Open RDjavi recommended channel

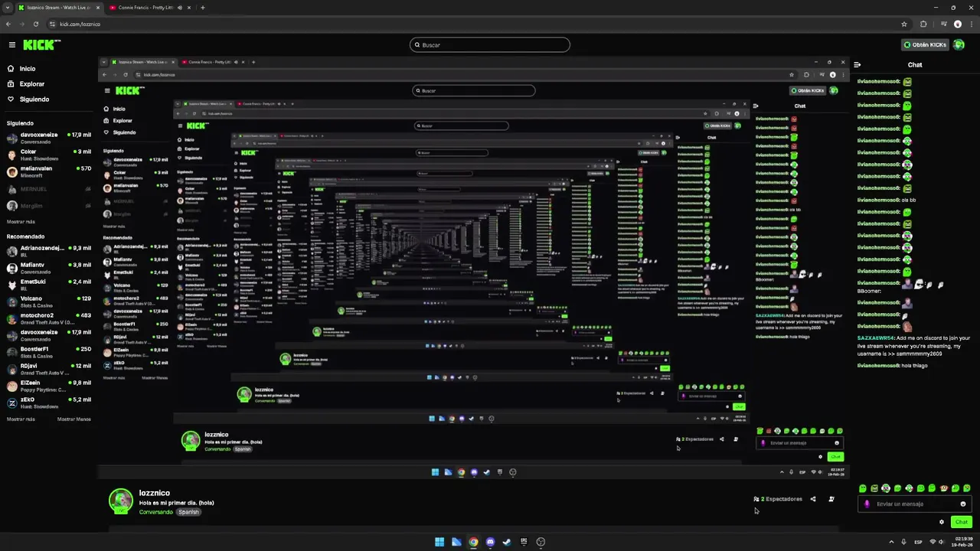tap(49, 369)
